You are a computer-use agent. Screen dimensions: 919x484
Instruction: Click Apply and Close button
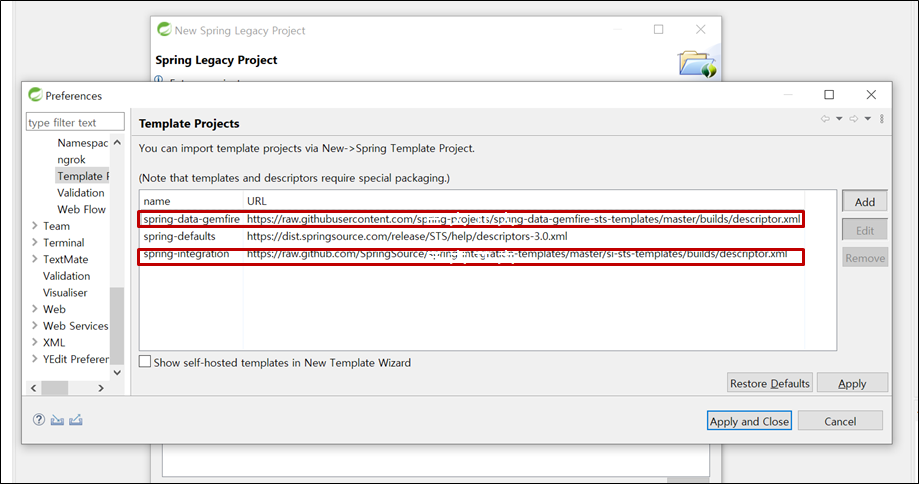(749, 421)
